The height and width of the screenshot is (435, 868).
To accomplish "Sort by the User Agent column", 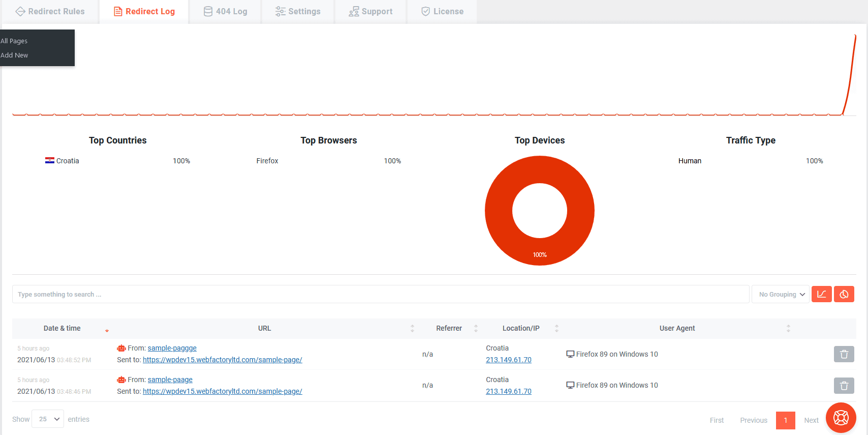I will (677, 329).
